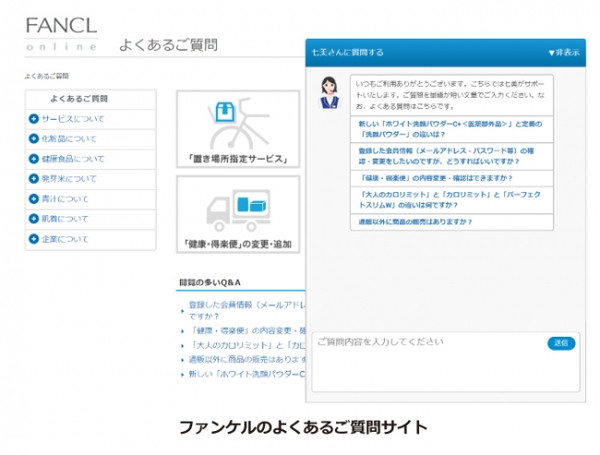Screen dimensions: 600x455
Task: Expand サービスについて plus icon
Action: pyautogui.click(x=34, y=119)
